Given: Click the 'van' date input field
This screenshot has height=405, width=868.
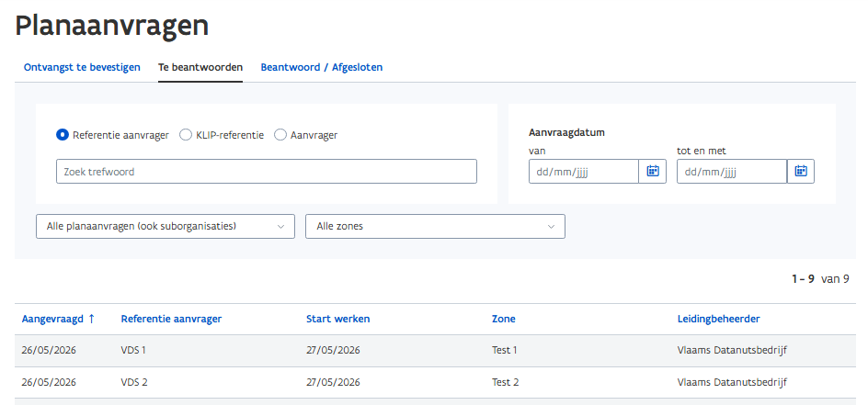Looking at the screenshot, I should click(x=584, y=172).
